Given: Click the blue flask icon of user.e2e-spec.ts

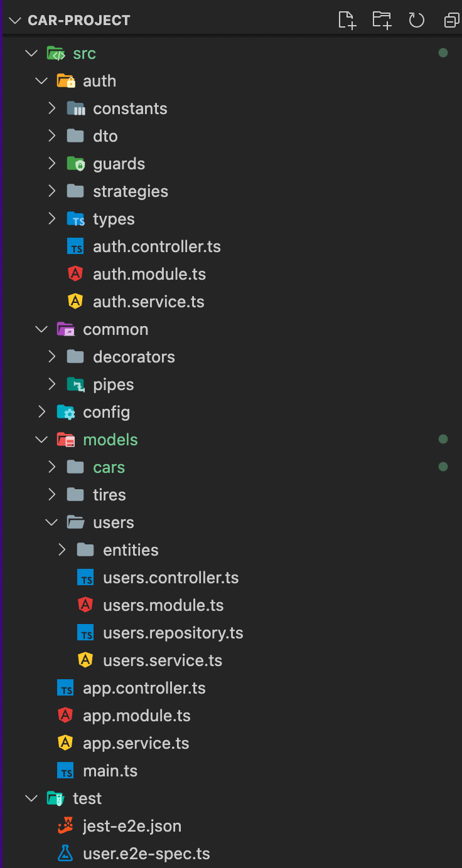Looking at the screenshot, I should [65, 854].
